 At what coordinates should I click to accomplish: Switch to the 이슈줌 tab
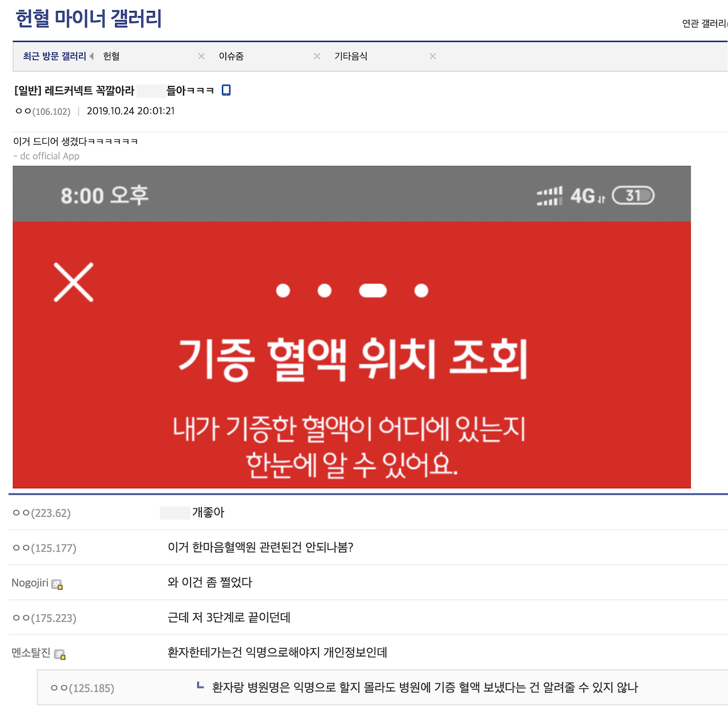(x=232, y=56)
